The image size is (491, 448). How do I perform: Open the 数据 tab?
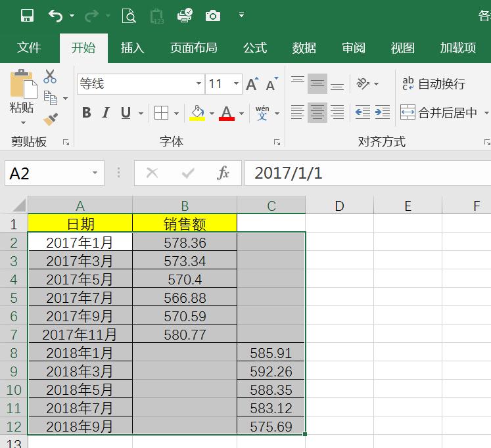coord(304,48)
